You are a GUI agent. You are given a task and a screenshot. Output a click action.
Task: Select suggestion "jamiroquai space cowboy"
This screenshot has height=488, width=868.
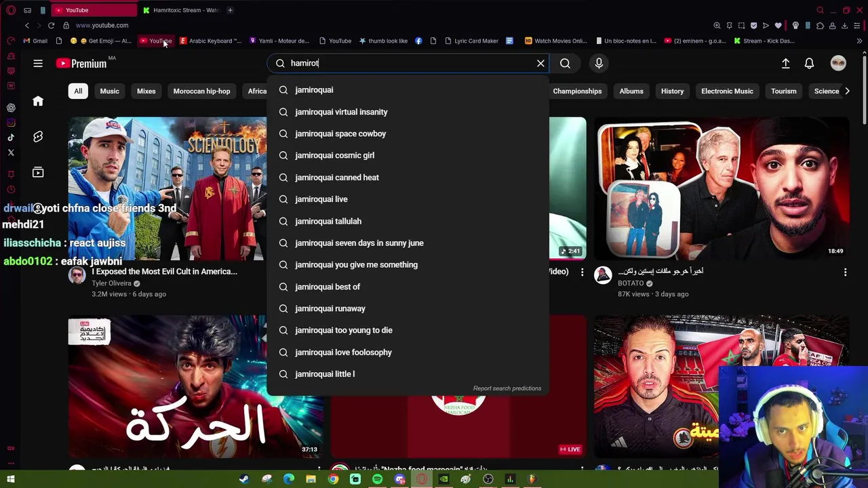[408, 134]
